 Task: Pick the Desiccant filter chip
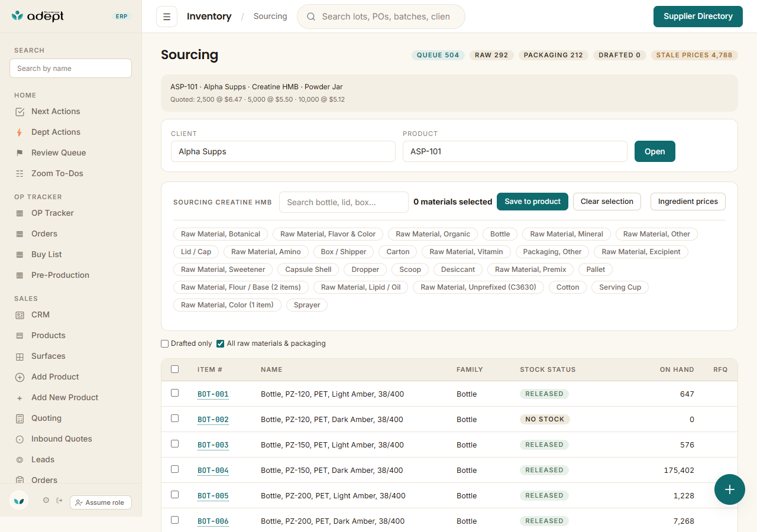(458, 270)
